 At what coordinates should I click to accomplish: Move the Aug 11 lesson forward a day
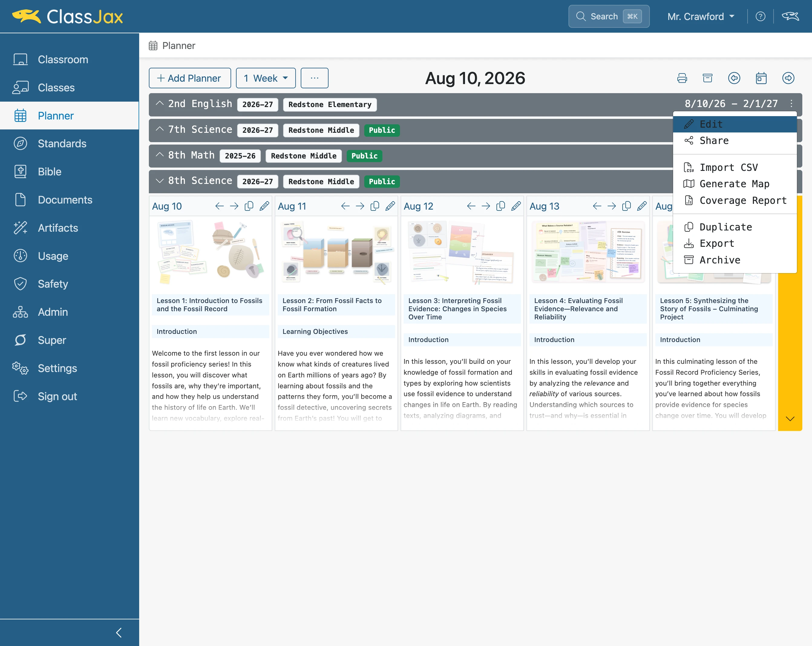click(x=360, y=206)
